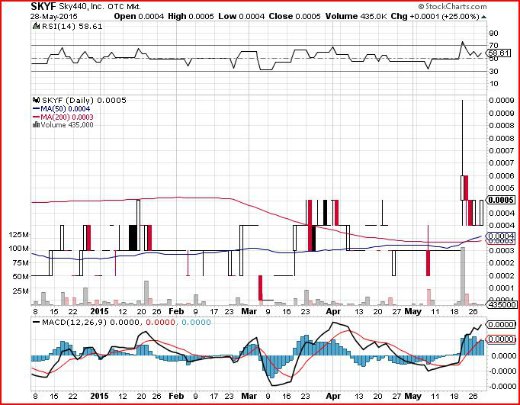520x405 pixels.
Task: Click the 125M volume axis label
Action: coord(19,235)
